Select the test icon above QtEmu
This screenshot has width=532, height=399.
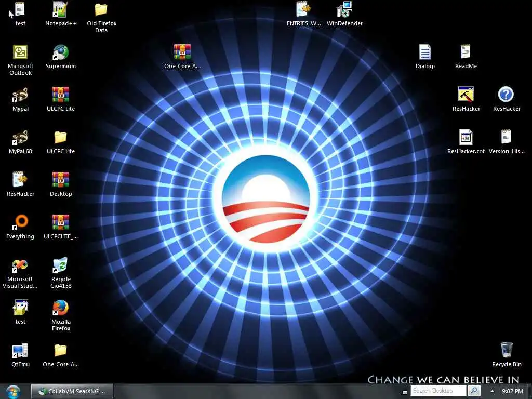[20, 308]
